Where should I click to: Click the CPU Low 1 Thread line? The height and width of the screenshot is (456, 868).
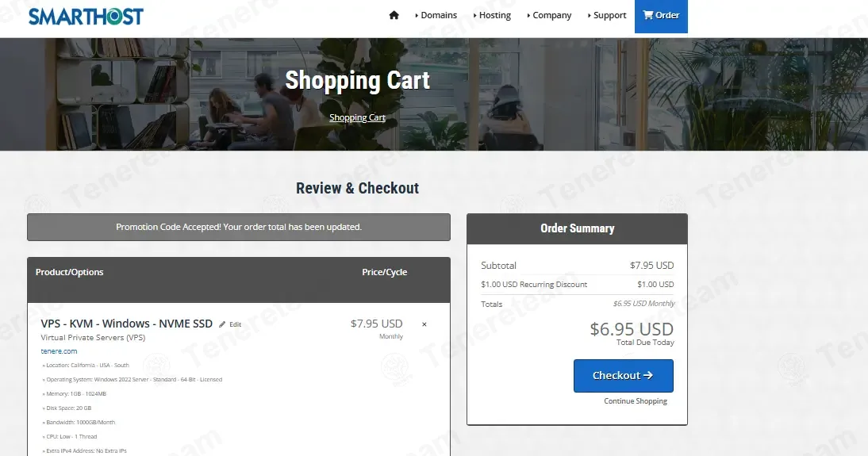pos(70,437)
